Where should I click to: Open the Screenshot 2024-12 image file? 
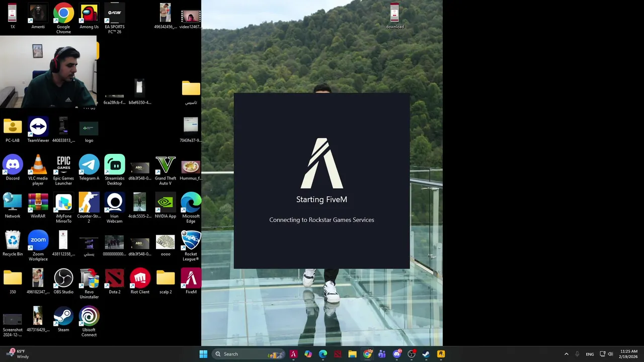coord(13,324)
